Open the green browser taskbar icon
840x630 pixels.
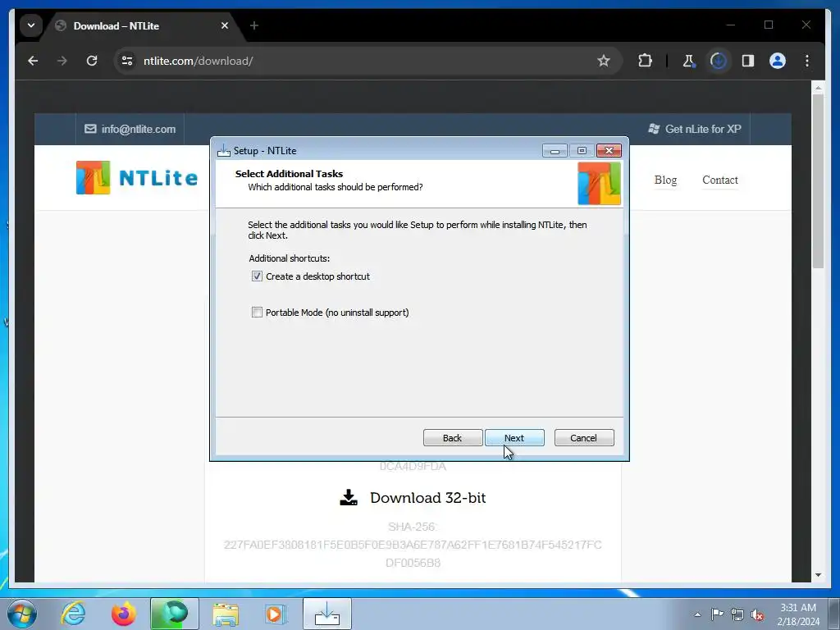[175, 614]
